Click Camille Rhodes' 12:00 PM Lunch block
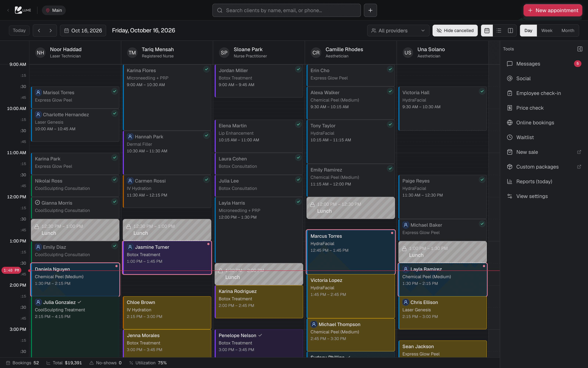Viewport: 588px width, 368px height. click(351, 208)
